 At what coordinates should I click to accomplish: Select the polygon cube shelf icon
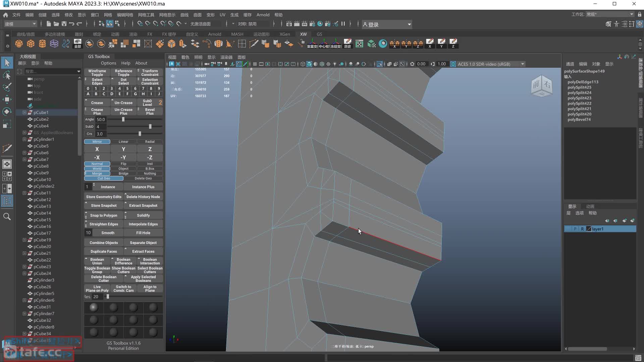click(x=31, y=44)
